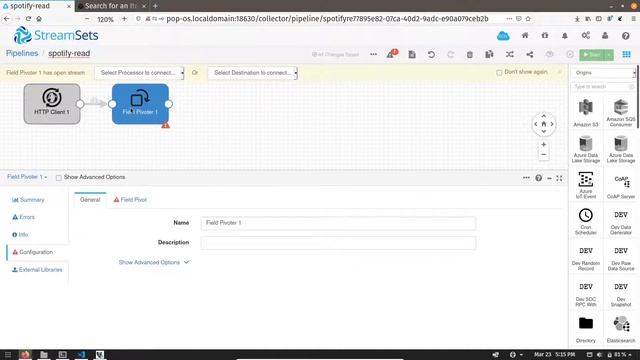Viewport: 640px width, 360px height.
Task: Open the Info section
Action: 20,235
